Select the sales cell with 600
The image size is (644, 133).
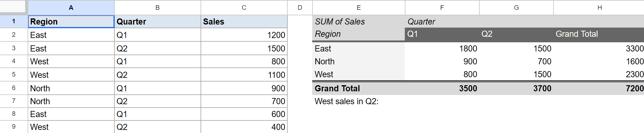244,114
